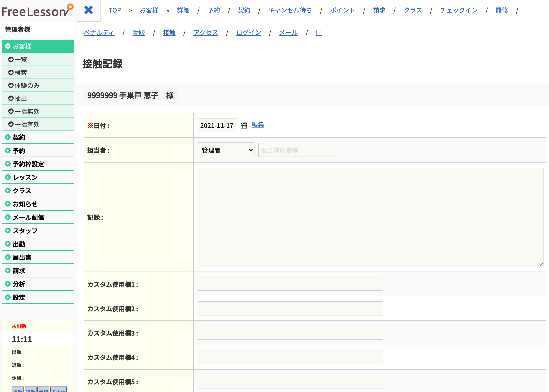Focus the 担当補助者等 input field
The height and width of the screenshot is (392, 549).
coord(297,150)
